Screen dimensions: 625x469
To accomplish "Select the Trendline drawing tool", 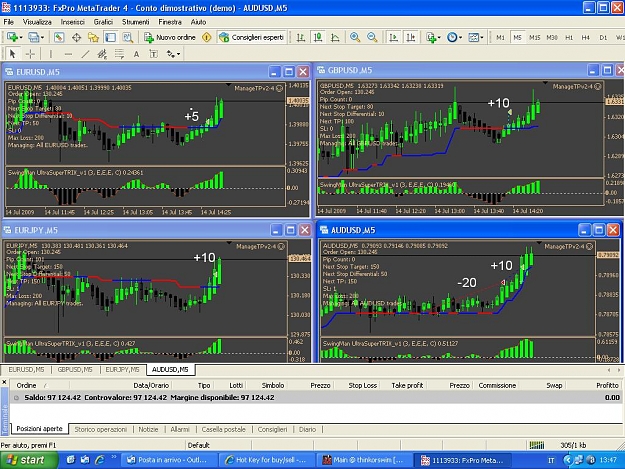I will point(85,54).
